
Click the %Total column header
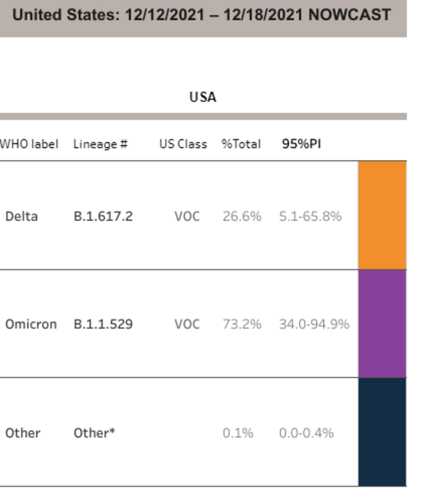click(x=241, y=144)
